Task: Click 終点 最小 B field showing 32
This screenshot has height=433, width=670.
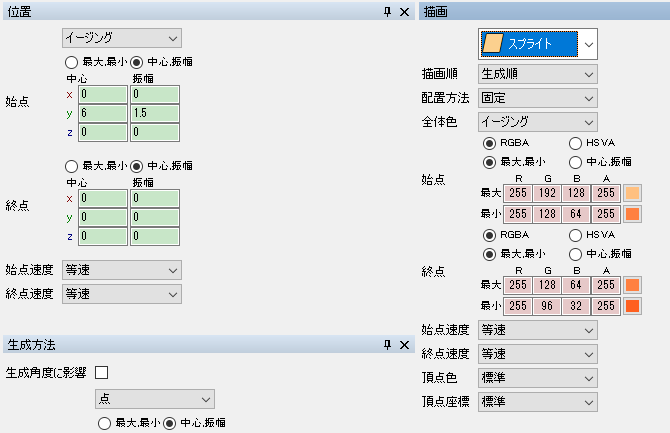Action: coord(576,306)
